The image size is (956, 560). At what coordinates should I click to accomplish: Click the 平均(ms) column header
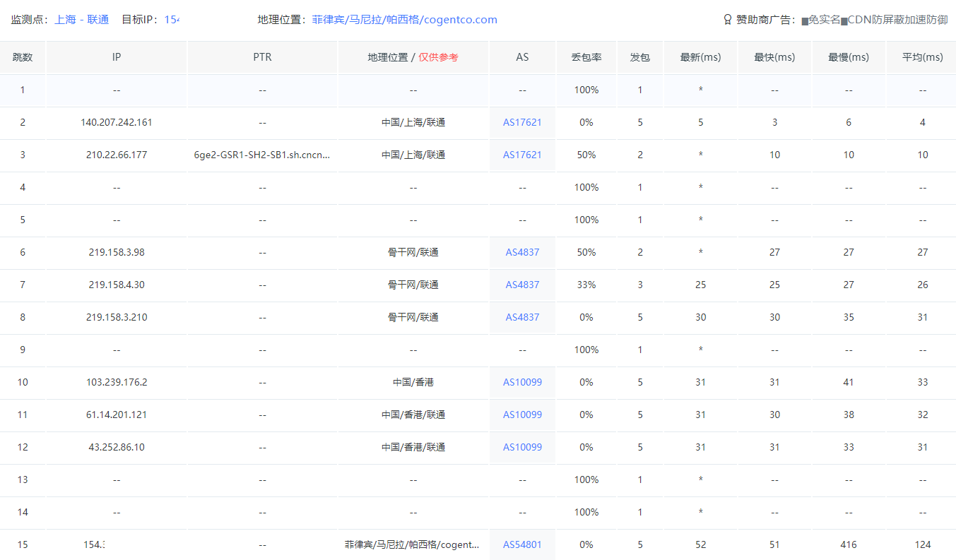922,57
